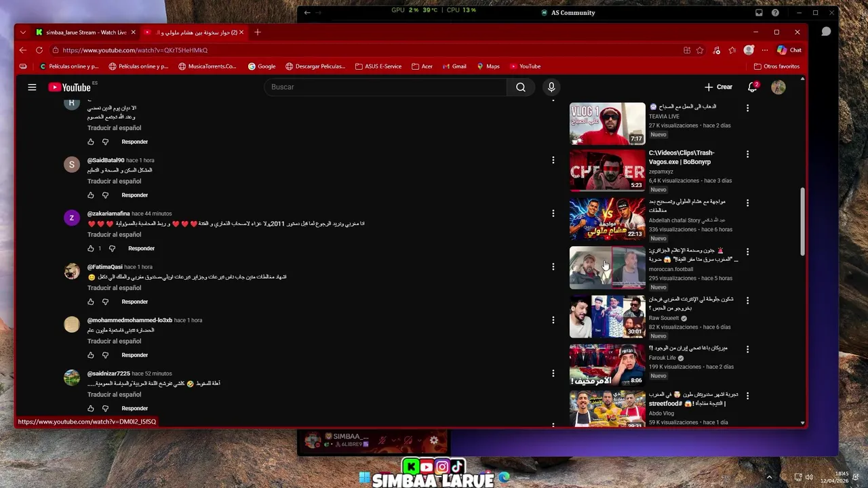Open the Edge browser profile icon
This screenshot has width=868, height=488.
pos(749,50)
